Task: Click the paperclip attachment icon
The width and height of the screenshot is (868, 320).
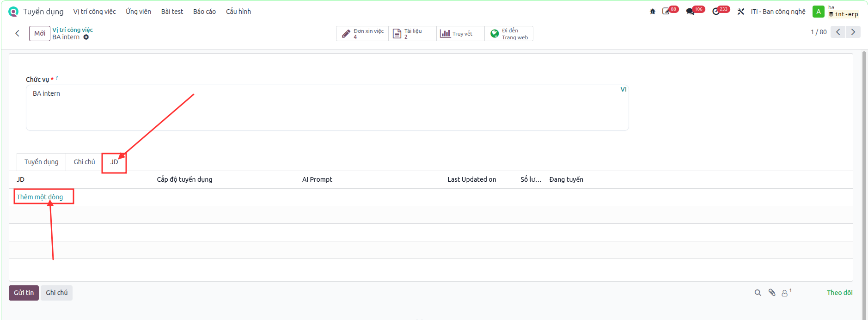Action: [x=772, y=293]
